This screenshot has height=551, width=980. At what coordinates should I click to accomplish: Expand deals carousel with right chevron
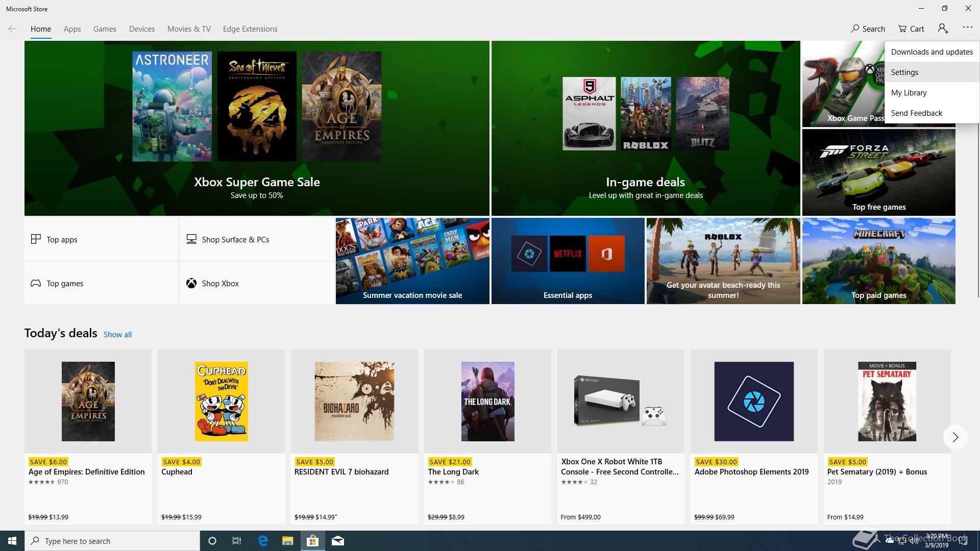click(x=955, y=437)
